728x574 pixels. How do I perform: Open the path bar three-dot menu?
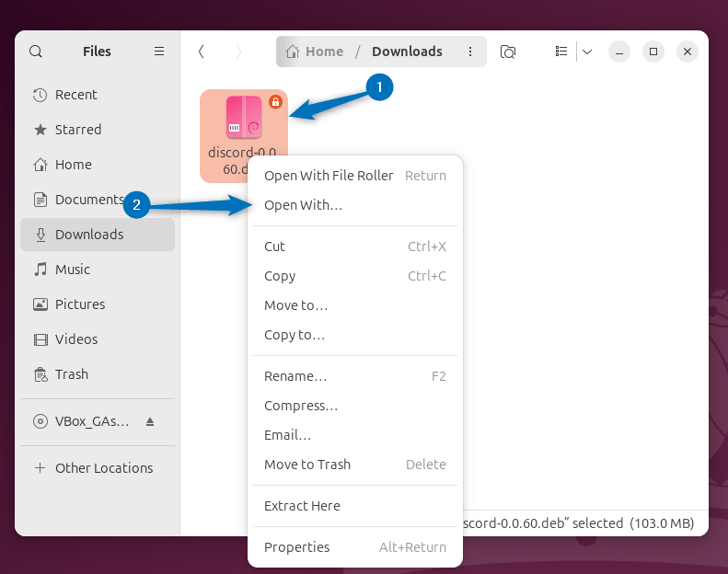pyautogui.click(x=470, y=51)
